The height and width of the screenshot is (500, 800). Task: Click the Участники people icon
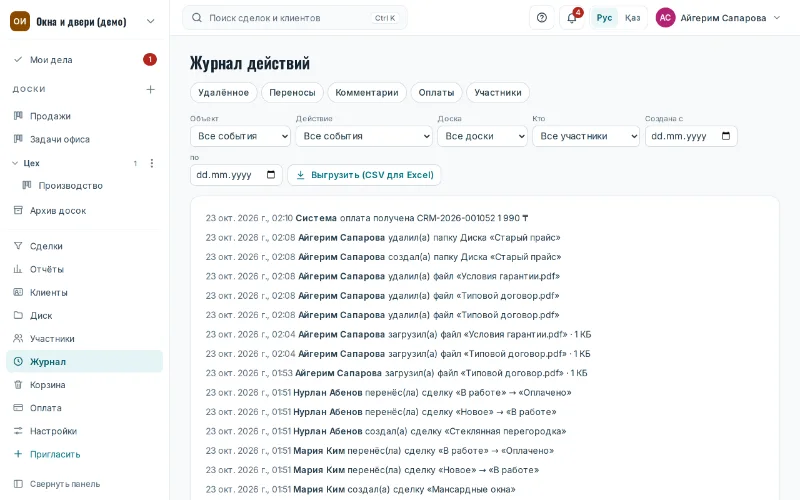point(18,338)
